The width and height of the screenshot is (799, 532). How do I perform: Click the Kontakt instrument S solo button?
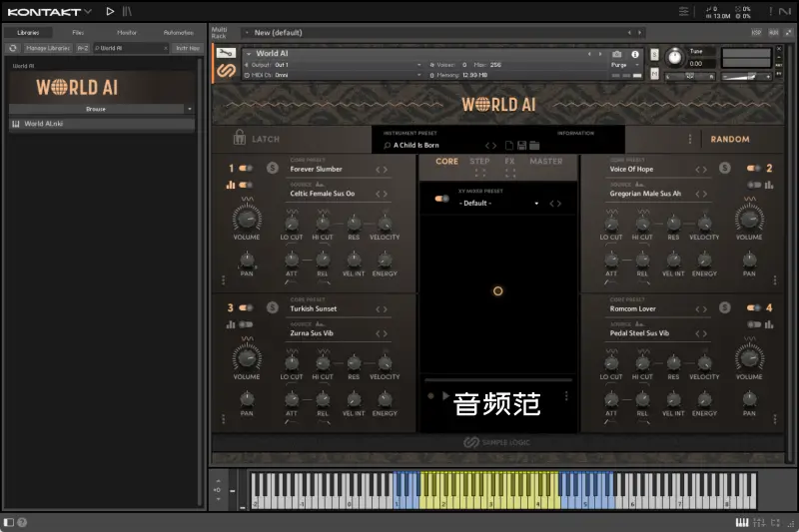[654, 55]
